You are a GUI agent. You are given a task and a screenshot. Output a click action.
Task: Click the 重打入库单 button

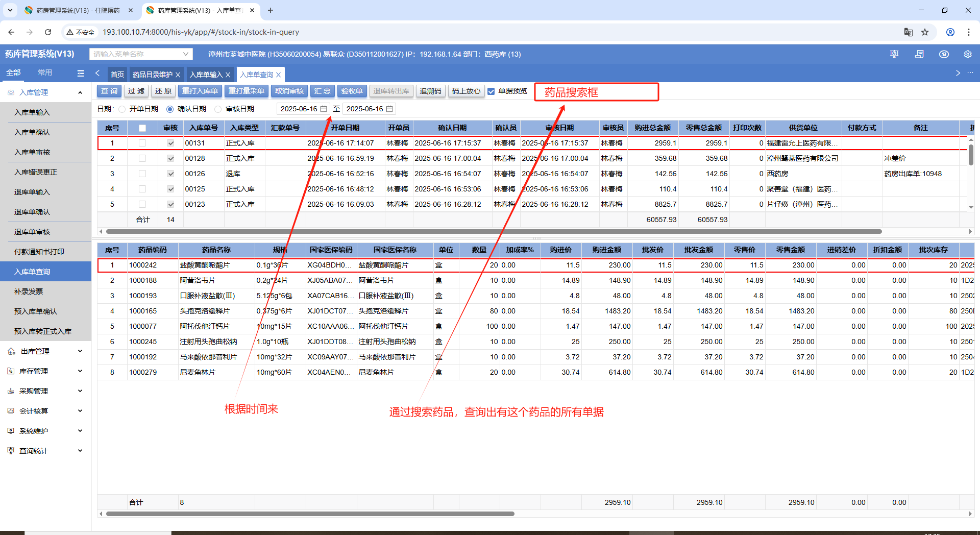[x=200, y=91]
